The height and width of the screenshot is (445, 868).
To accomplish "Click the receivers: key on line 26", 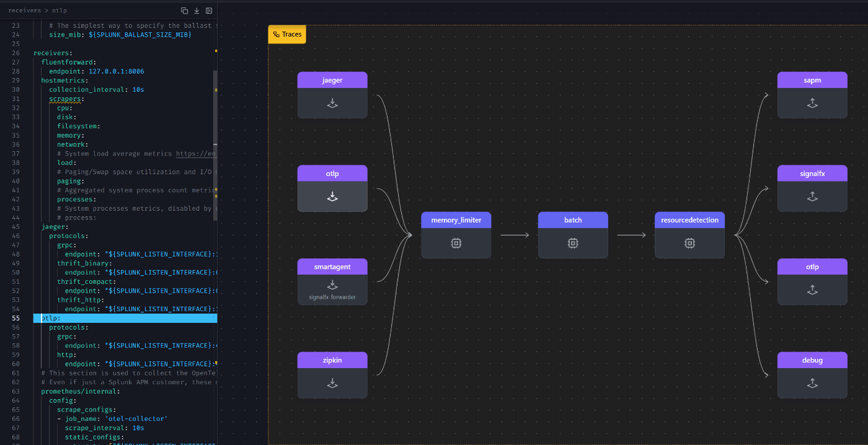I will click(53, 53).
